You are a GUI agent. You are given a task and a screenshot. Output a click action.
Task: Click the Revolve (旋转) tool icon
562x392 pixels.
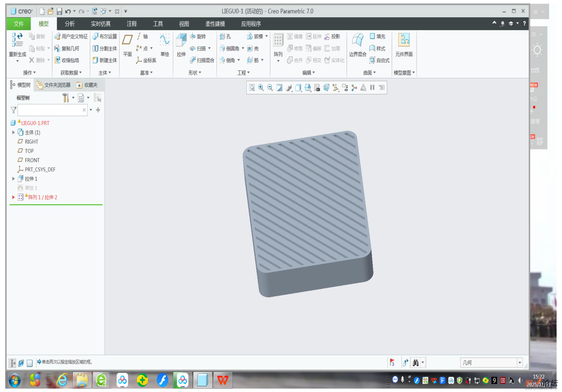[x=193, y=36]
